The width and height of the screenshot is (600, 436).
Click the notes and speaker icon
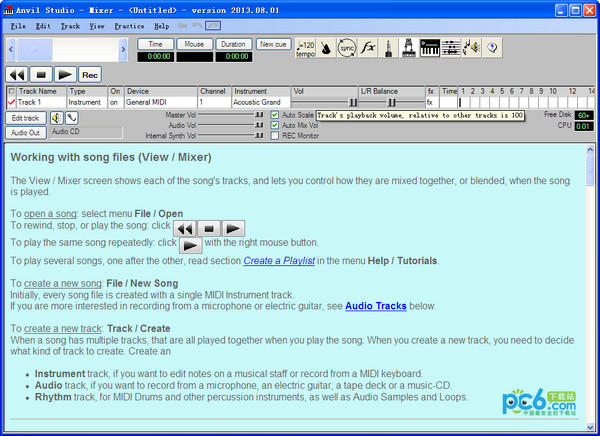click(471, 48)
